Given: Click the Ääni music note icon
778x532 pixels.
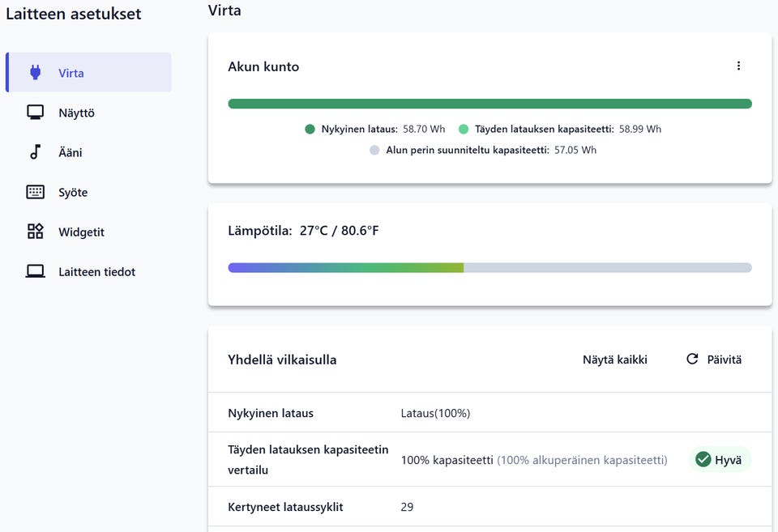Looking at the screenshot, I should coord(35,152).
